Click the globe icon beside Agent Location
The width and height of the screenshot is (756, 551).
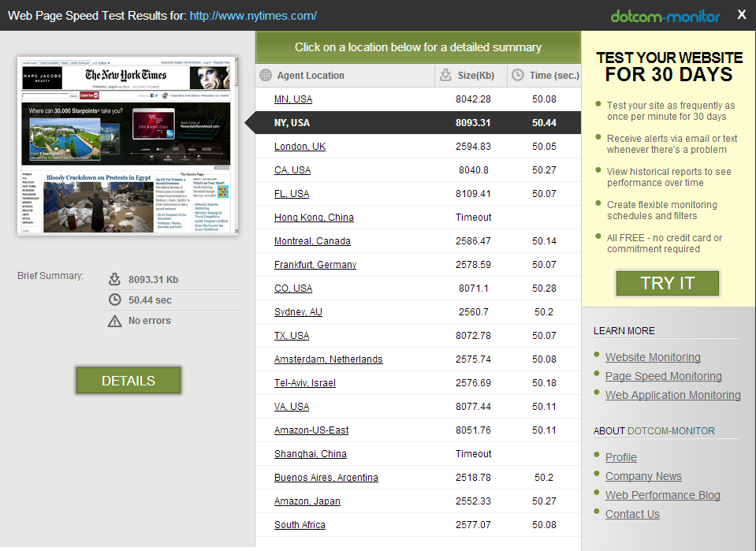tap(265, 76)
